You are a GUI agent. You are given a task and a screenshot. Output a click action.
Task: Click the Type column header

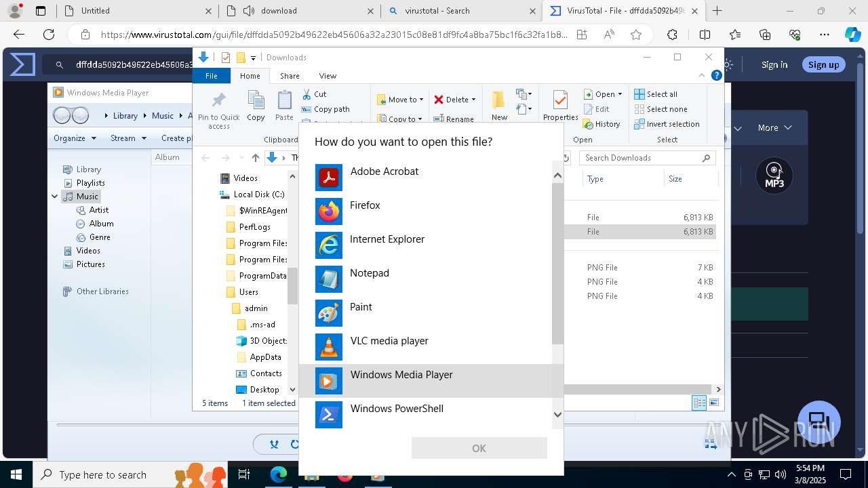click(595, 179)
